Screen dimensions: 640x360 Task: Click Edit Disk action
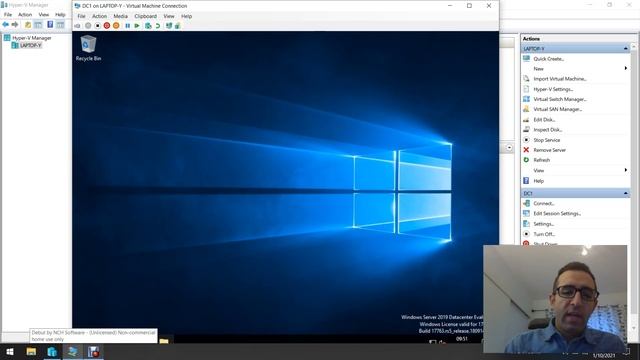[x=544, y=120]
